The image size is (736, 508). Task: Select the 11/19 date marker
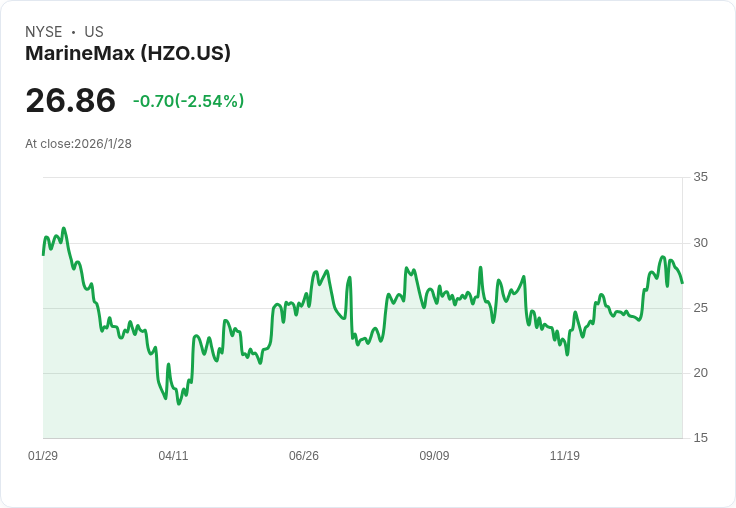tap(565, 456)
